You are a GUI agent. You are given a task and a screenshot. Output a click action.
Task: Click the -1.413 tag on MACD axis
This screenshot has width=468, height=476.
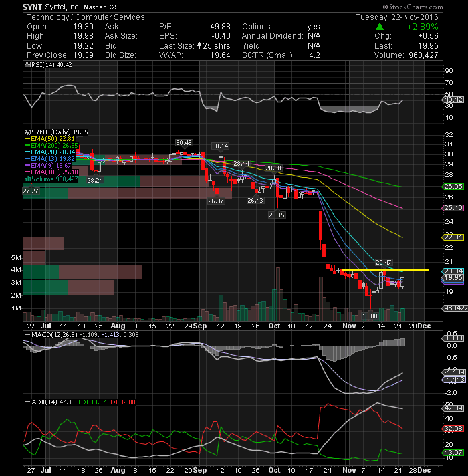click(x=454, y=380)
